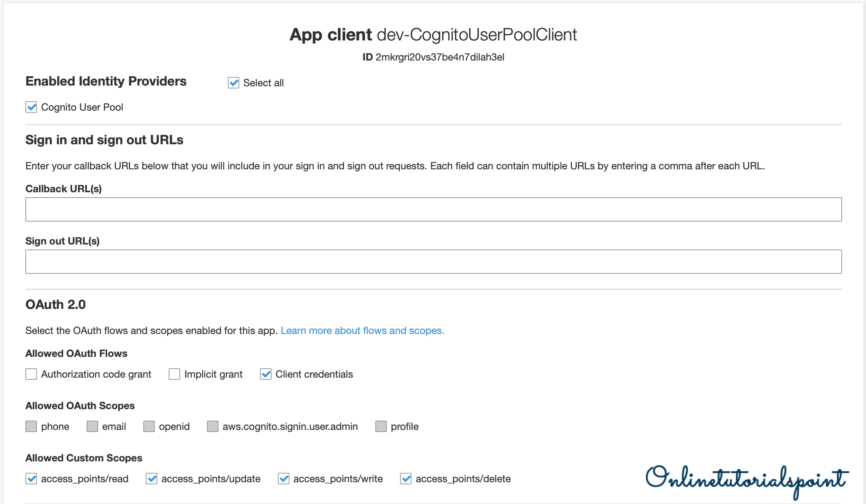Untick the access_points/write scope
The width and height of the screenshot is (866, 504).
[x=284, y=479]
